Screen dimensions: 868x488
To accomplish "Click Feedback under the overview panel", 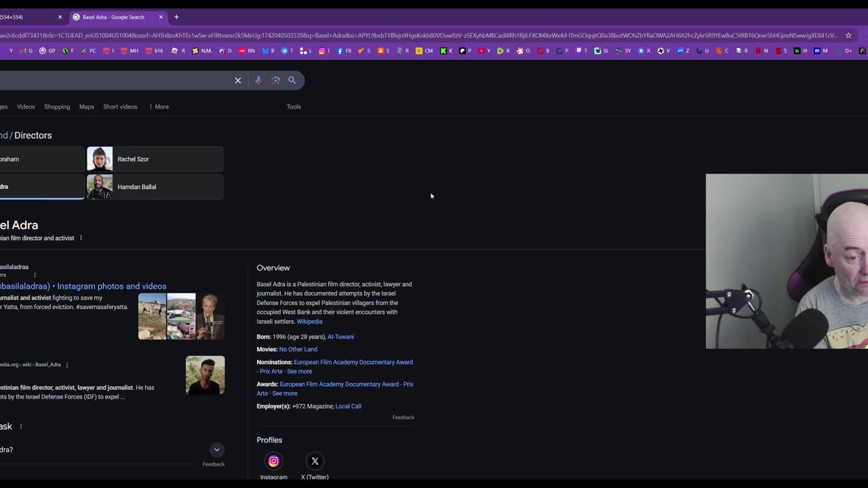I will [403, 418].
